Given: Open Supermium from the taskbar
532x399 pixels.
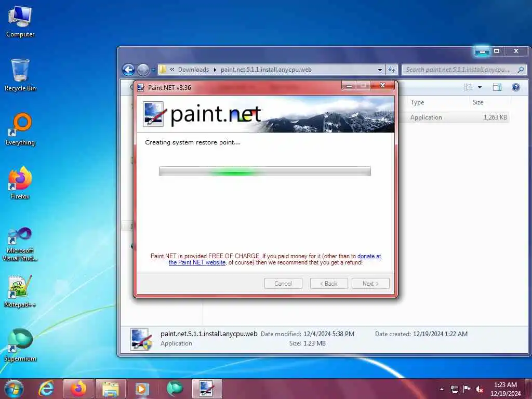Looking at the screenshot, I should [x=175, y=389].
